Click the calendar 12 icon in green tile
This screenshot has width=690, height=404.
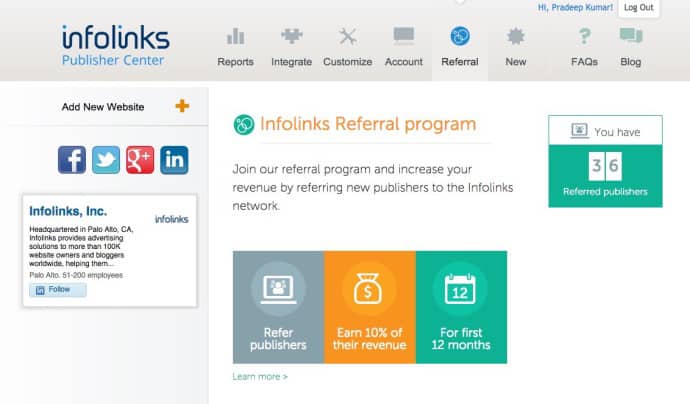tap(460, 289)
